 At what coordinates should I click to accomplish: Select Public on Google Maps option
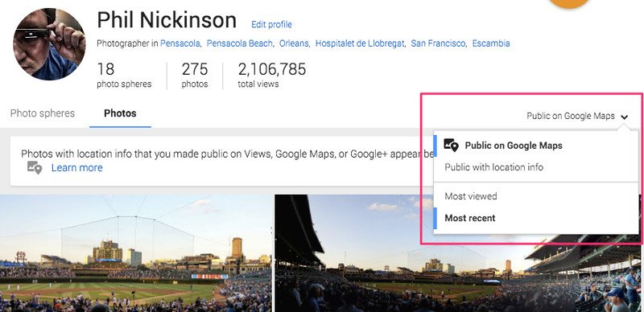(x=514, y=146)
